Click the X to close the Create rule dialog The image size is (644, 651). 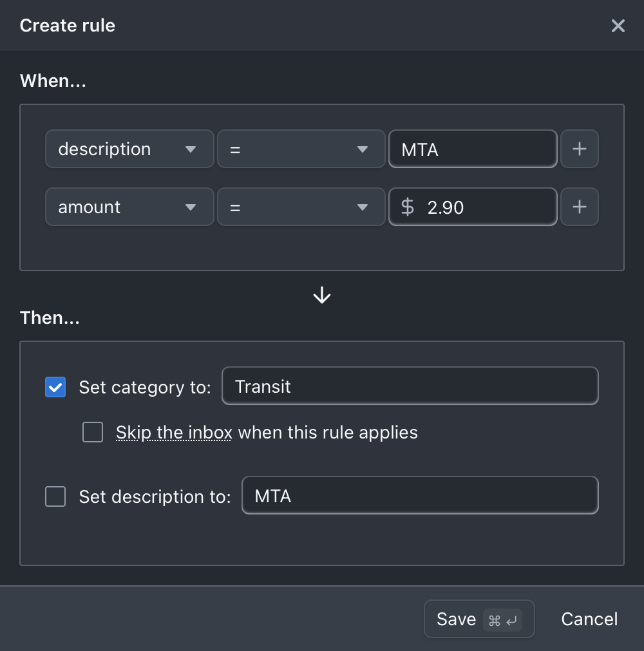coord(618,26)
